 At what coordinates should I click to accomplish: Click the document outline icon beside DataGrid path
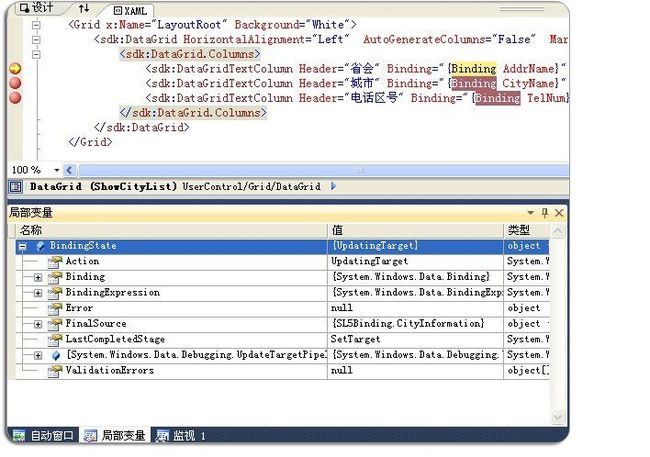click(x=15, y=187)
